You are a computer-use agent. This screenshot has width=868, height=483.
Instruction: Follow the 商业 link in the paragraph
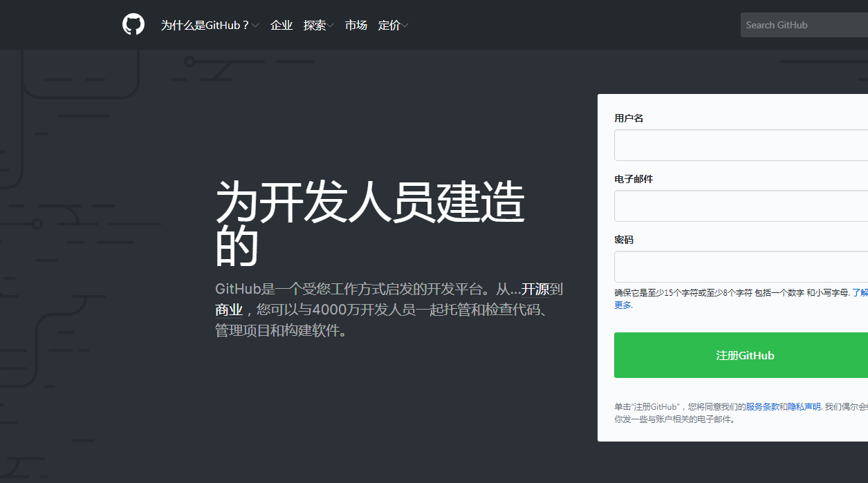point(229,310)
